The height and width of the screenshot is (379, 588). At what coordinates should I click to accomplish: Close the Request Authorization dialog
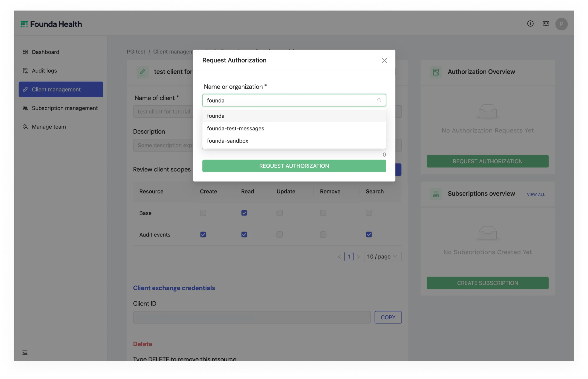(384, 61)
